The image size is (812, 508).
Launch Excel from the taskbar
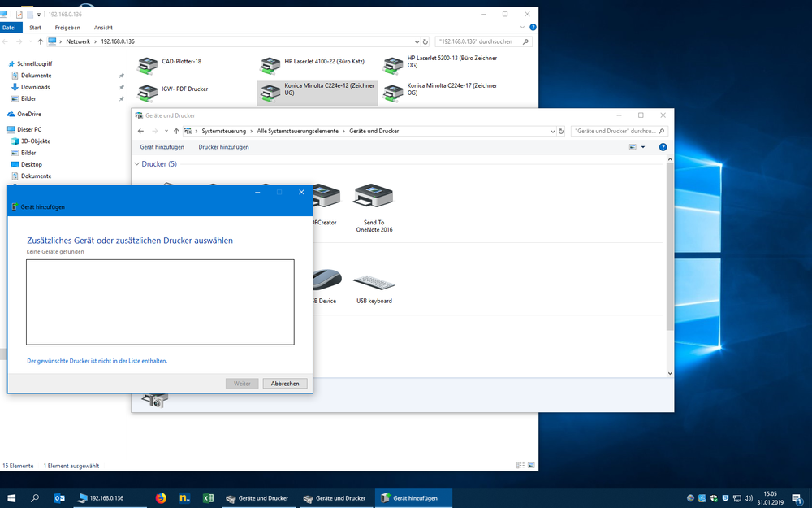point(208,498)
